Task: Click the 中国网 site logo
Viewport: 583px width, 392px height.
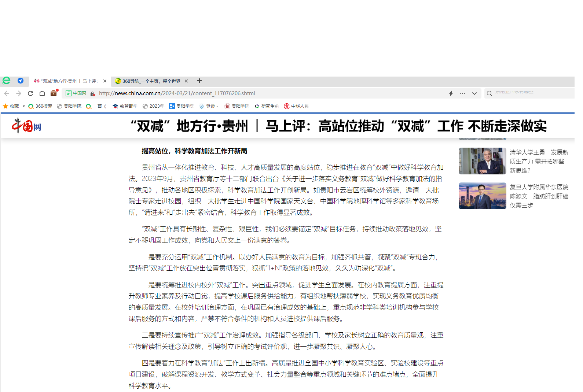Action: 26,126
